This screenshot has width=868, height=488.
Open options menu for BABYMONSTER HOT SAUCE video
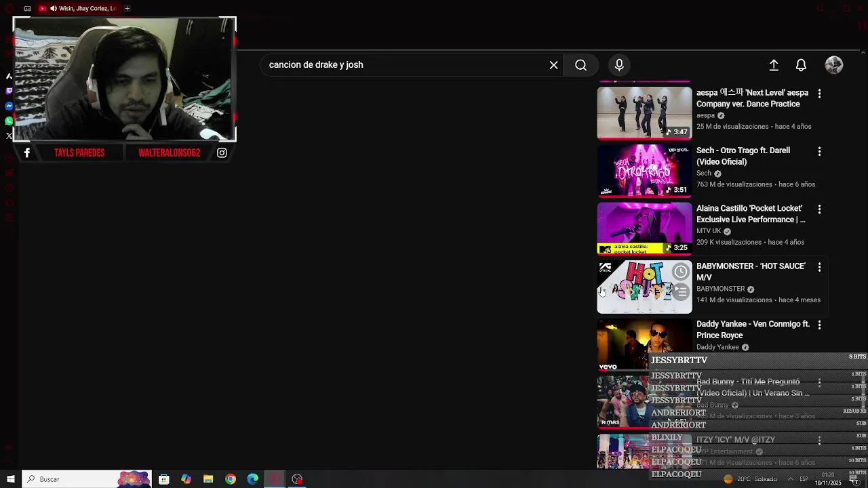(819, 267)
